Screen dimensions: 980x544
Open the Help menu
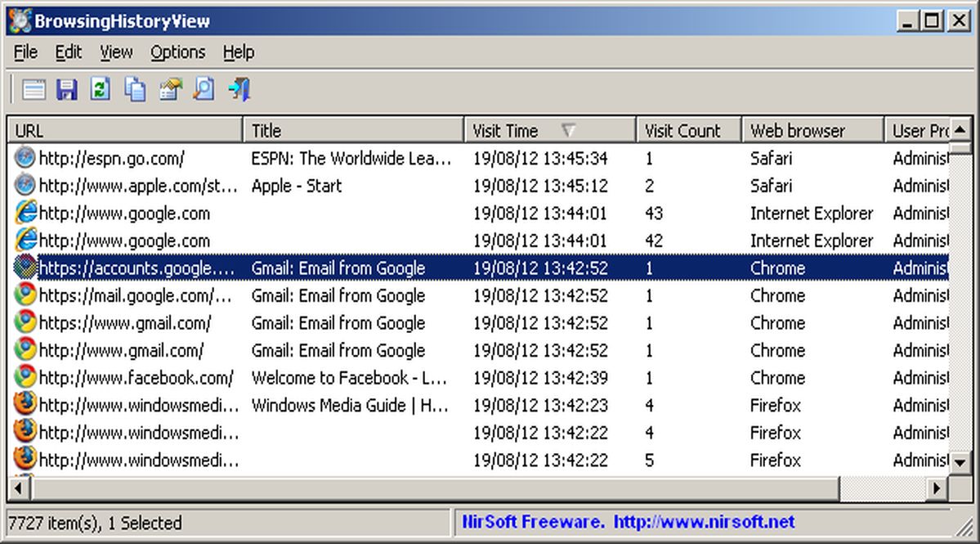[238, 52]
